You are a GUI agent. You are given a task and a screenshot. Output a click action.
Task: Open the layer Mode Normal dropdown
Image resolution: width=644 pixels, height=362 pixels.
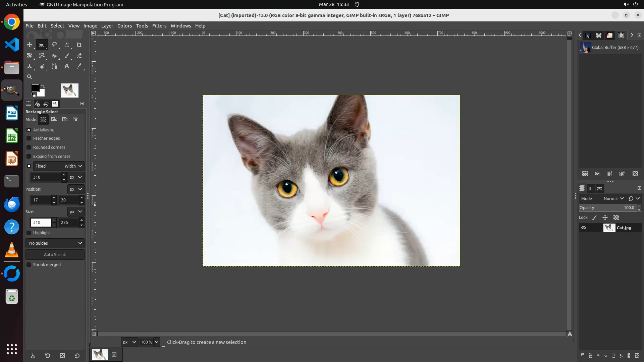(x=613, y=199)
